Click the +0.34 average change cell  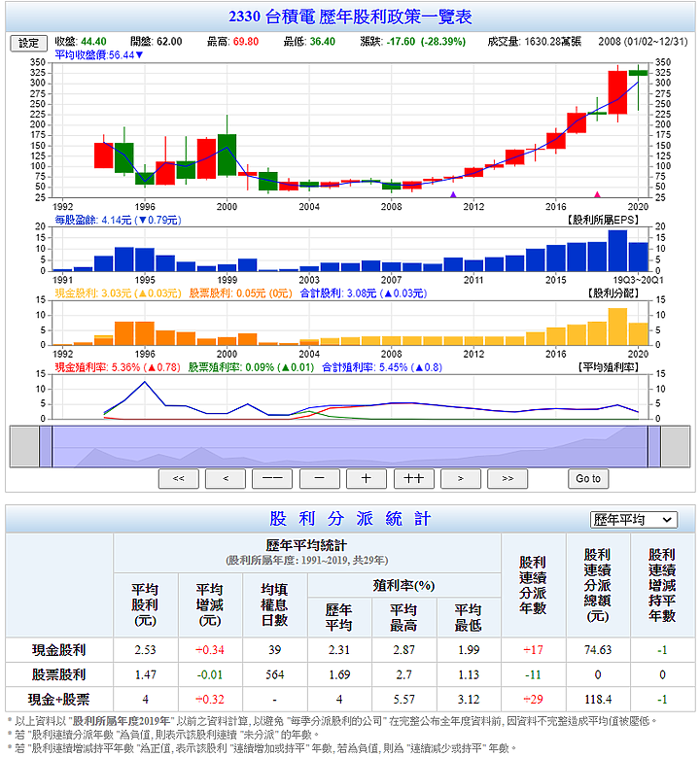pyautogui.click(x=210, y=650)
